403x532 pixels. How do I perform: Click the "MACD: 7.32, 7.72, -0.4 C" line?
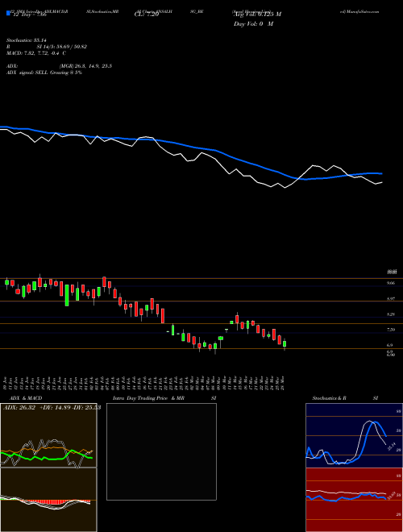point(36,53)
